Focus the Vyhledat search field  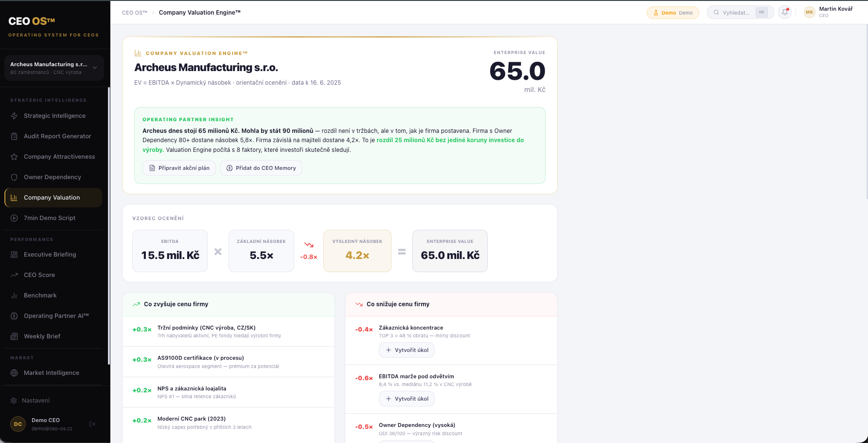740,13
